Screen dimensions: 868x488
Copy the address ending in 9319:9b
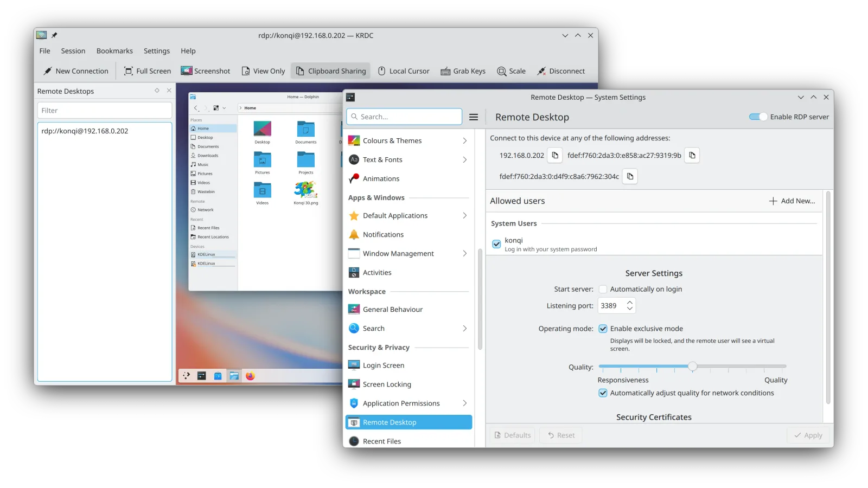692,156
